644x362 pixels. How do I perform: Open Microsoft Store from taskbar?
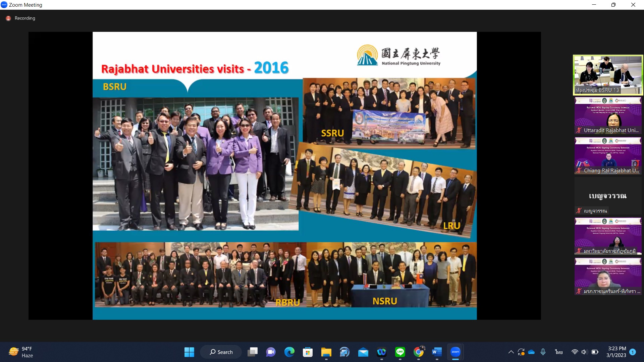tap(308, 352)
